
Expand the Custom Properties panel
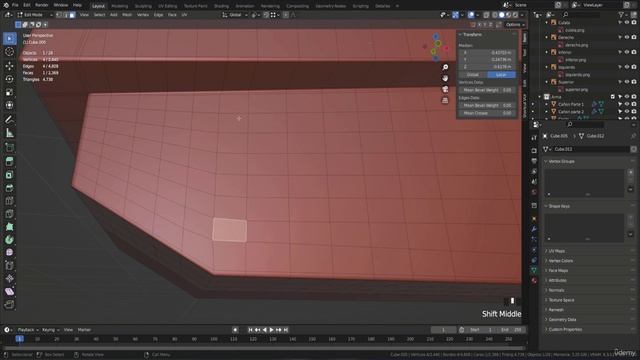565,329
